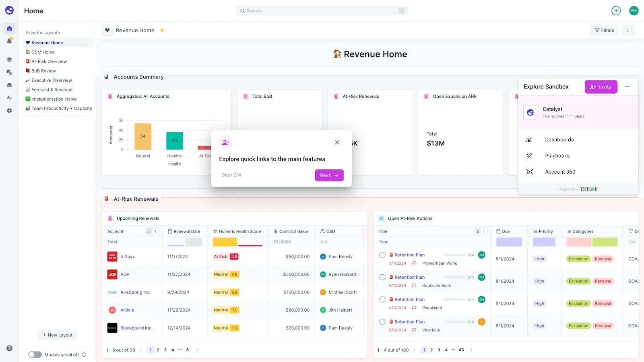Click the plus create button in top bar
This screenshot has height=362, width=644.
click(x=616, y=11)
